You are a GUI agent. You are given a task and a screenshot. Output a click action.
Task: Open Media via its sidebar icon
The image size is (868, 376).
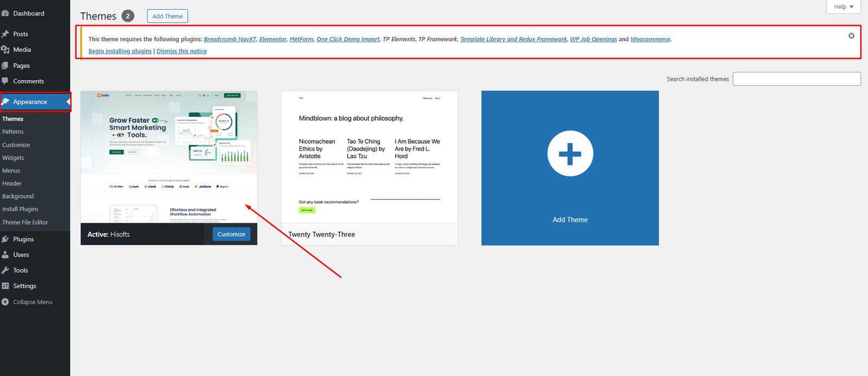[5, 50]
